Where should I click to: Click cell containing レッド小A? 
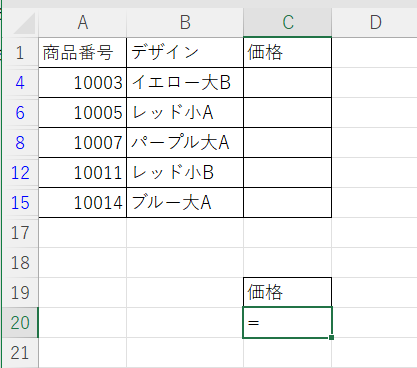coord(185,113)
